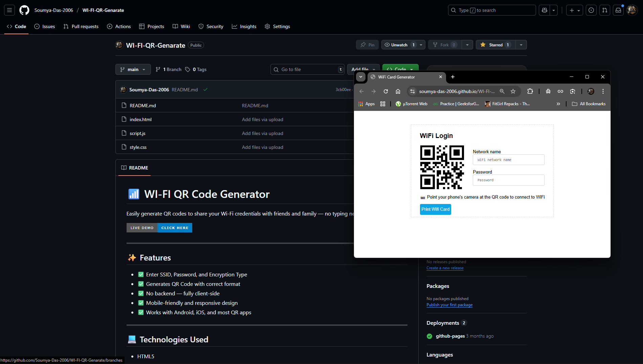643x364 pixels.
Task: Open the zoom magnifier icon in address bar
Action: coord(502,91)
